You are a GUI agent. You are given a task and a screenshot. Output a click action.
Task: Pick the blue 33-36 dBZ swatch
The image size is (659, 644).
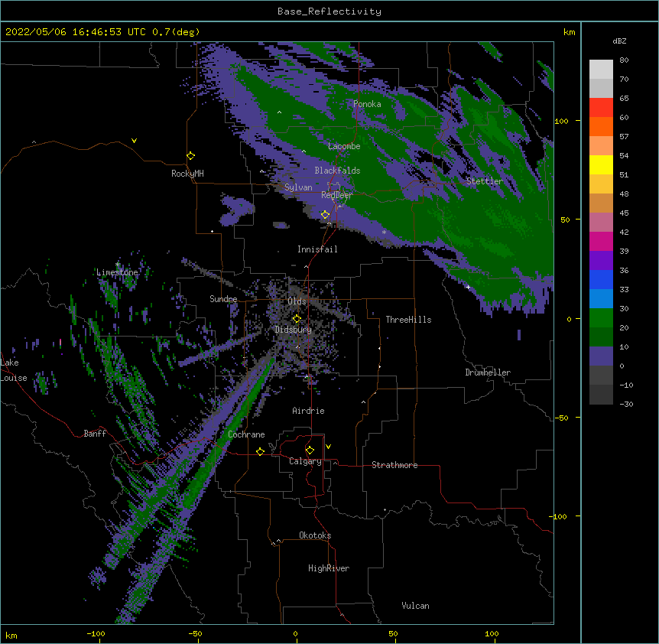click(601, 279)
